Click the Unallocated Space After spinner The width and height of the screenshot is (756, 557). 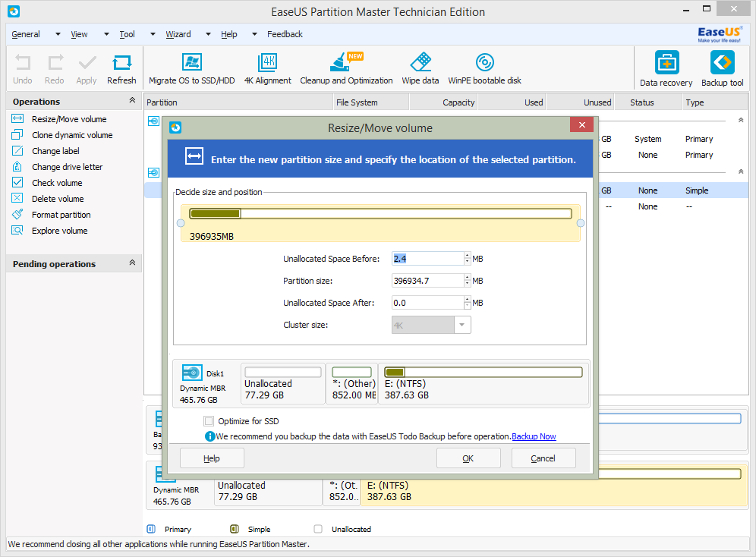point(468,303)
